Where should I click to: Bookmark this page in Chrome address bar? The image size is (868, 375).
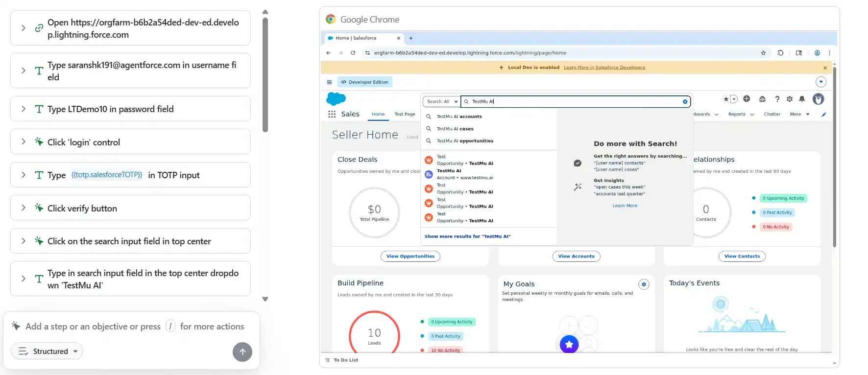tap(763, 53)
